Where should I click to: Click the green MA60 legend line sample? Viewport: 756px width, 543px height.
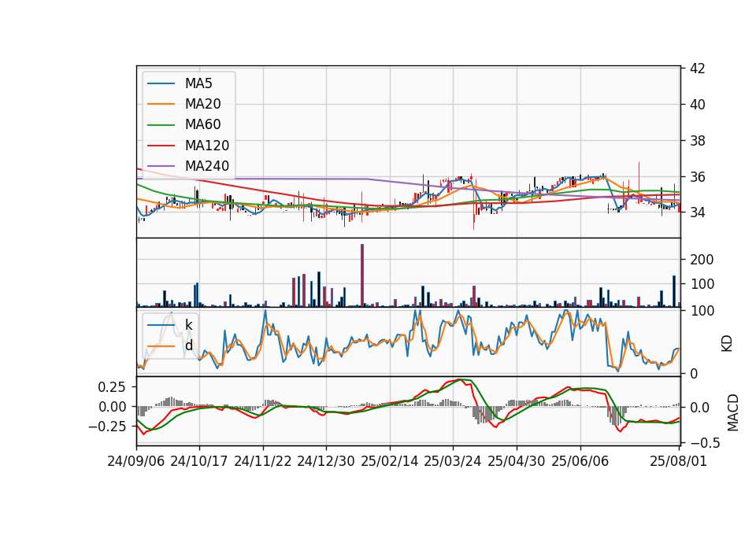161,125
